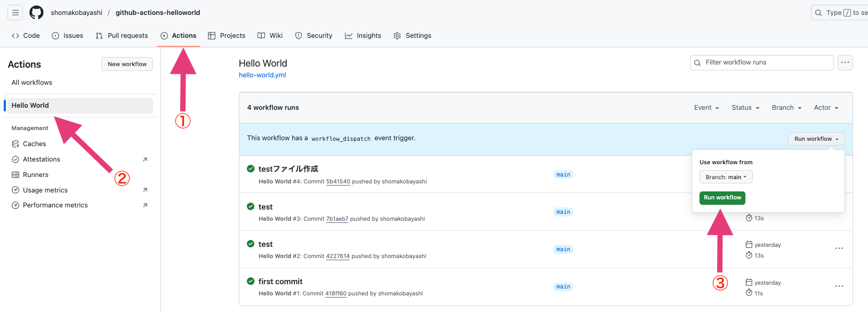Expand the Event filter dropdown
This screenshot has height=313, width=868.
[x=706, y=108]
